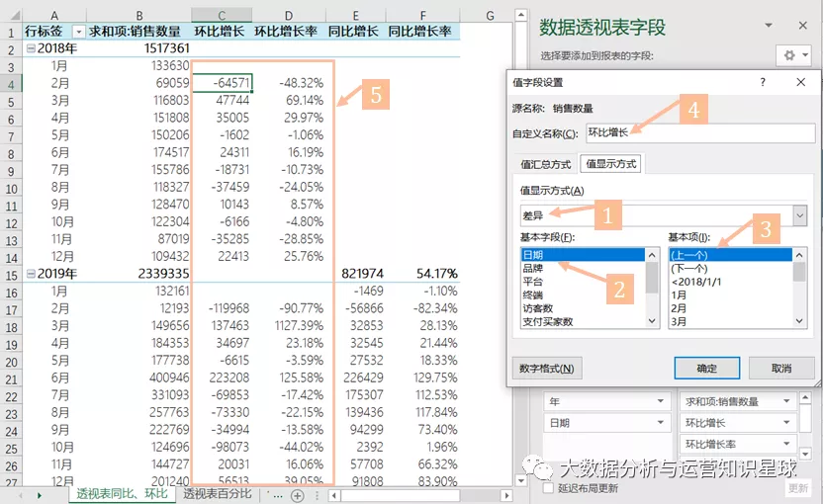Viewport: 823px width, 504px height.
Task: Switch to the 值汇总方式 tab
Action: (x=545, y=164)
